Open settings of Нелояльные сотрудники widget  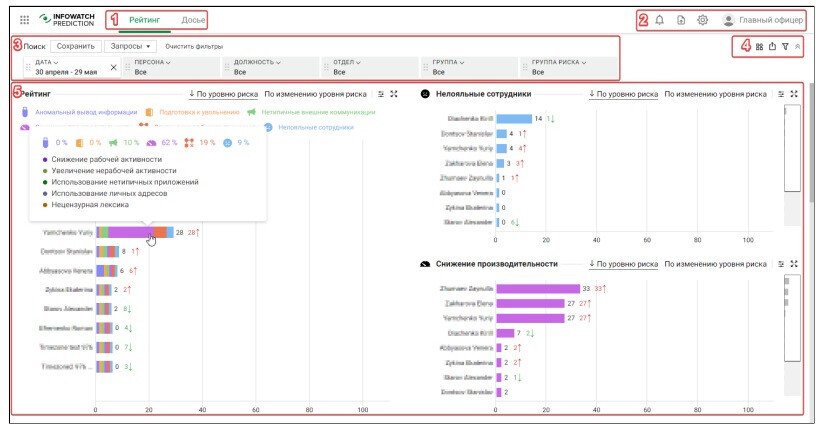pos(781,94)
